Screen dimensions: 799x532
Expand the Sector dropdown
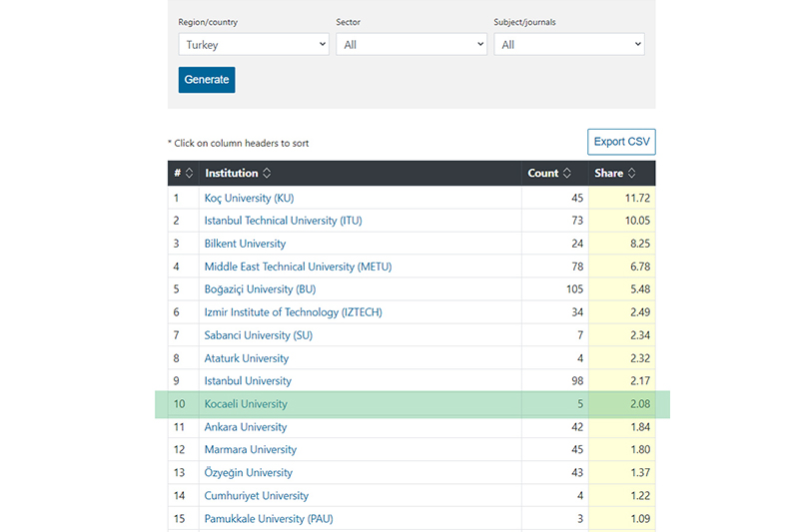pyautogui.click(x=410, y=45)
